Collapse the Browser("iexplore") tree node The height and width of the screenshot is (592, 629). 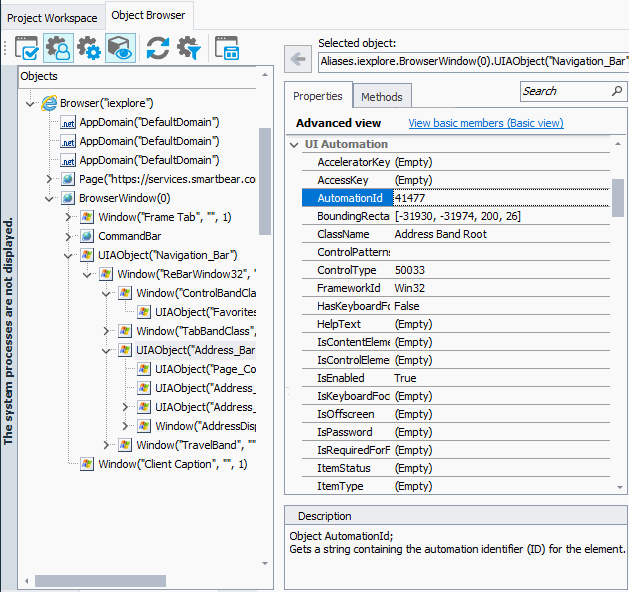(30, 103)
